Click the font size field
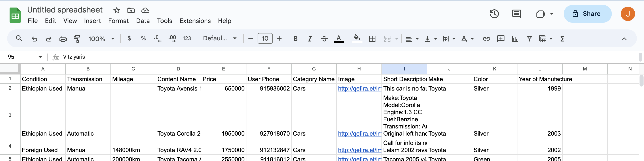The height and width of the screenshot is (161, 644). coord(265,38)
